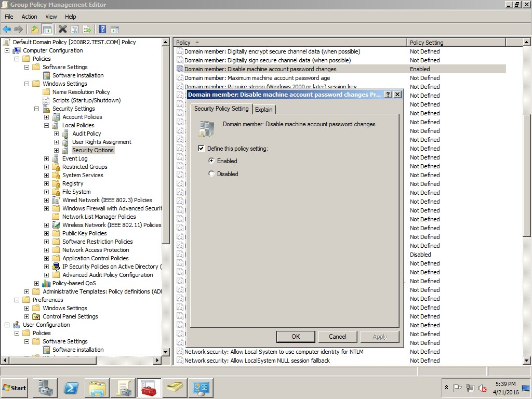Collapse the Computer Configuration node
The image size is (532, 399).
7,50
